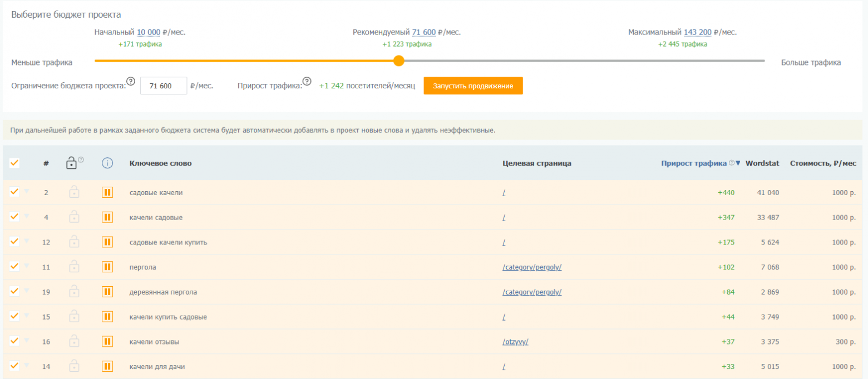Toggle lock icon for 'качели садовые' row
The image size is (868, 379).
tap(73, 217)
